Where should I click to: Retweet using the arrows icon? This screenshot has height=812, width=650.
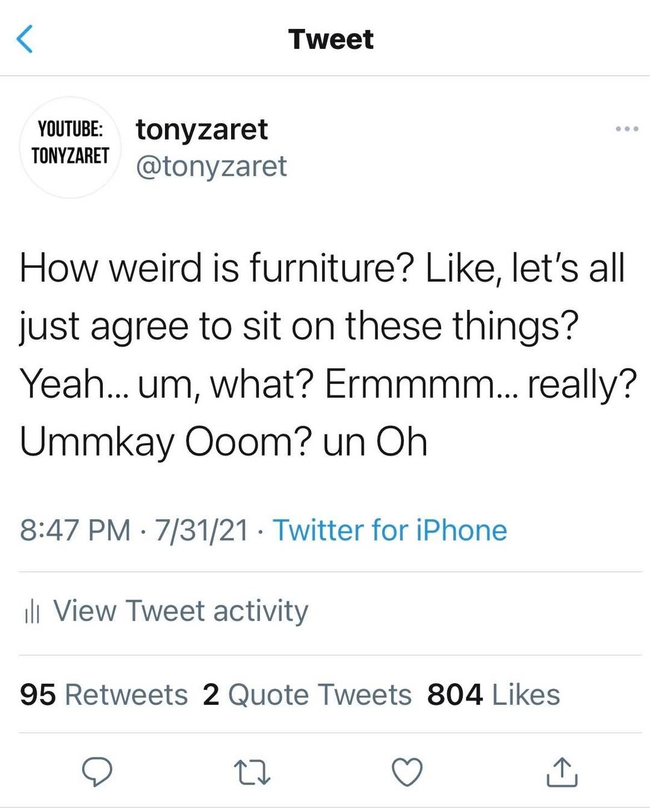click(x=252, y=772)
